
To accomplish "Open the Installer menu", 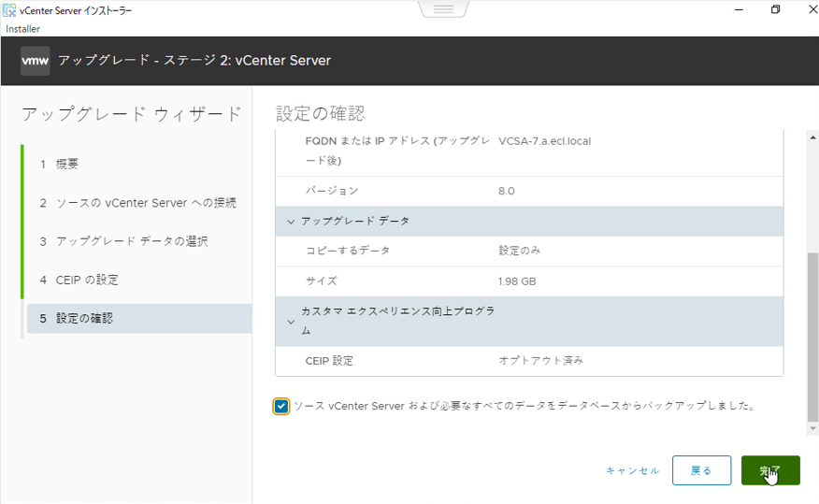I will pyautogui.click(x=22, y=29).
